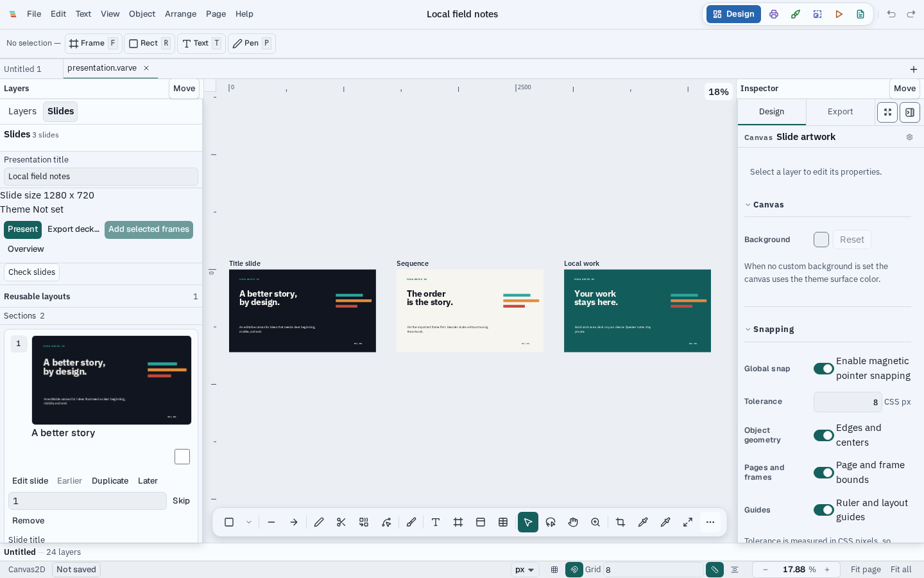Open the File menu
924x578 pixels.
(x=34, y=14)
